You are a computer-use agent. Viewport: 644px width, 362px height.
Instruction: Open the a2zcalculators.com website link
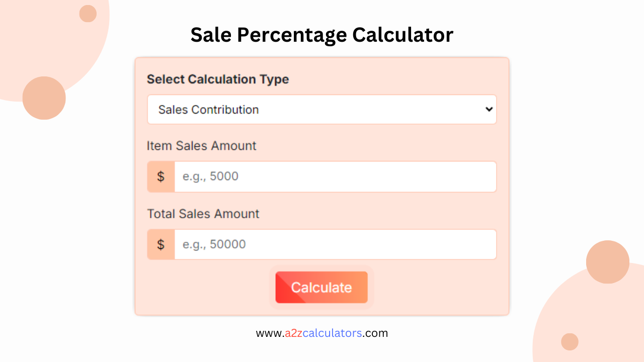(321, 333)
